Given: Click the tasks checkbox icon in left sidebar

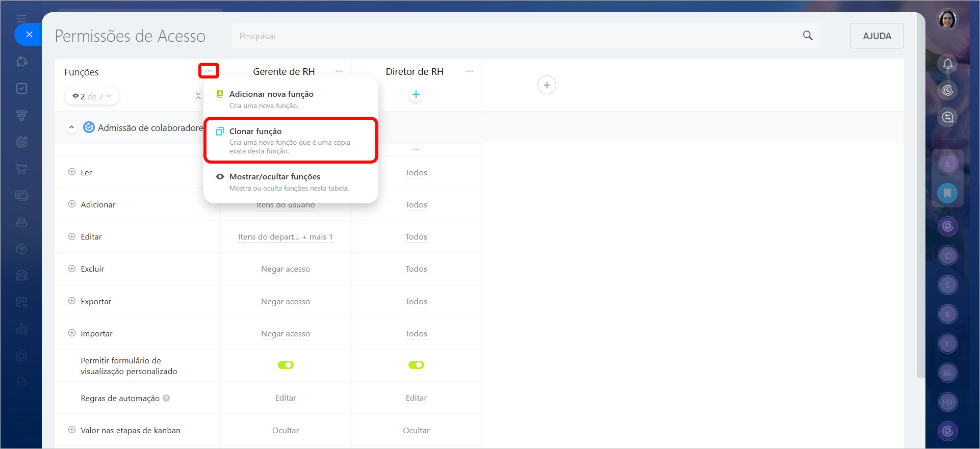Looking at the screenshot, I should point(21,89).
